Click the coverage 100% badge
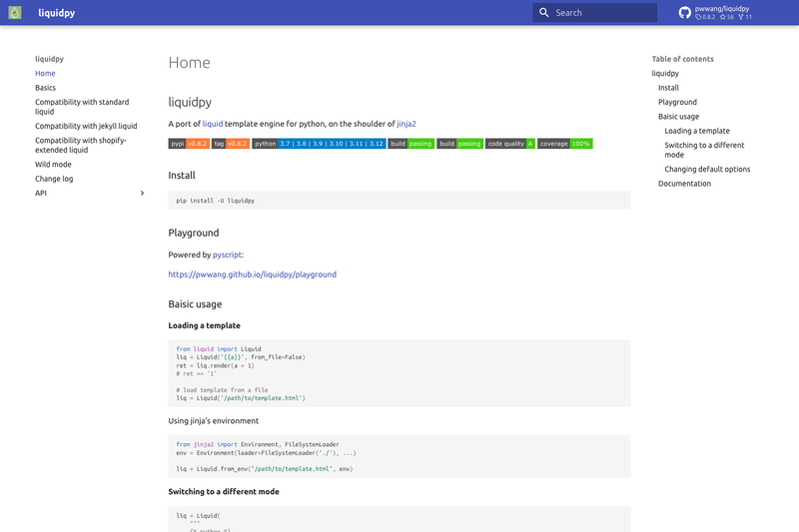Viewport: 799px width, 532px height. (564, 144)
